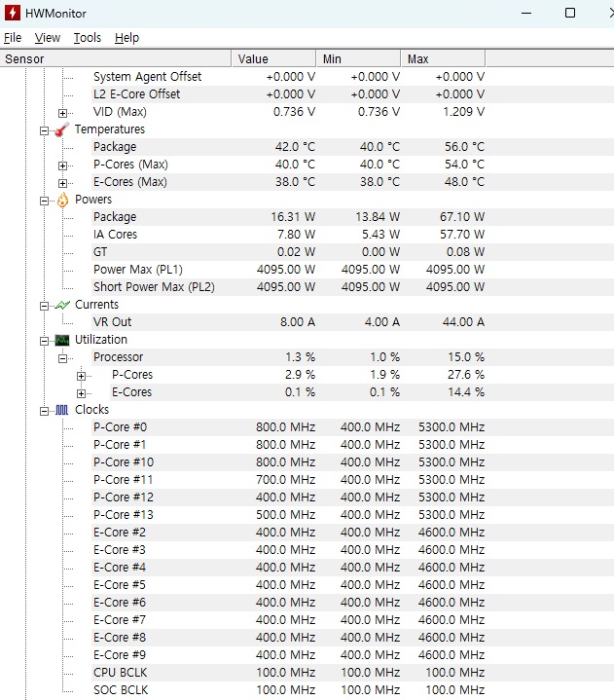Click the 67.10 W package max value
614x700 pixels.
[x=462, y=217]
